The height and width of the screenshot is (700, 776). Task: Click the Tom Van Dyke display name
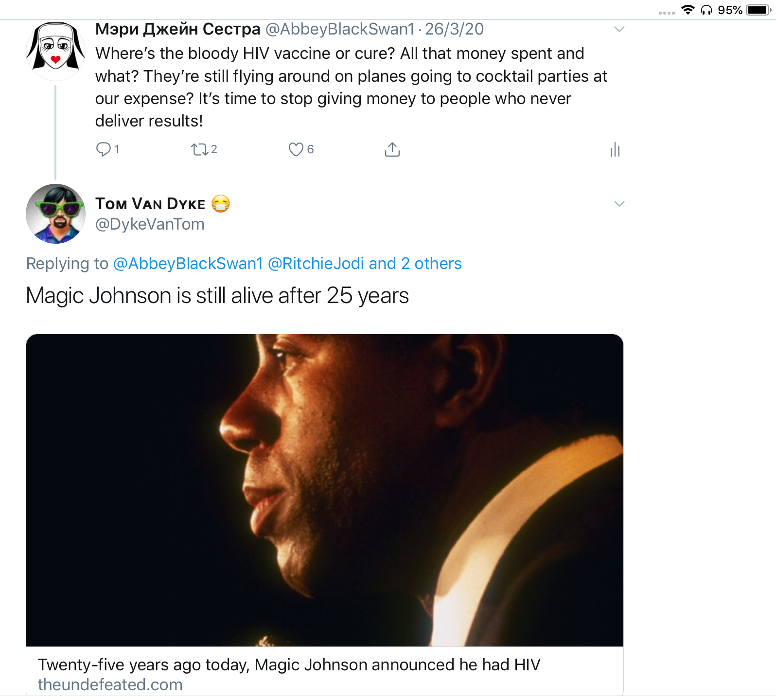coord(150,204)
